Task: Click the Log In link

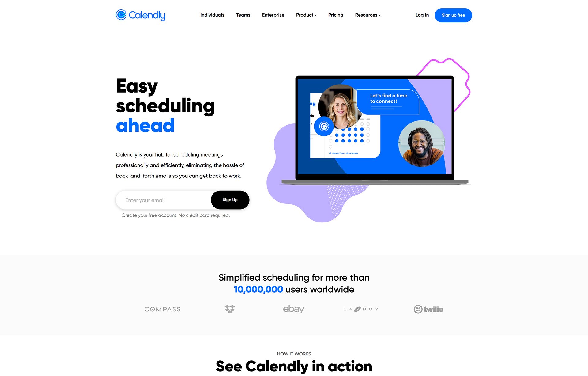Action: (422, 15)
